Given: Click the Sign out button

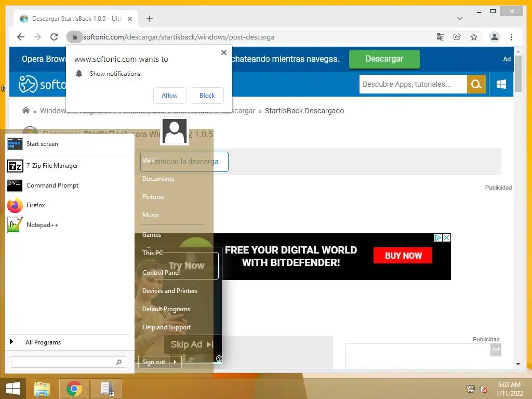Looking at the screenshot, I should (154, 362).
